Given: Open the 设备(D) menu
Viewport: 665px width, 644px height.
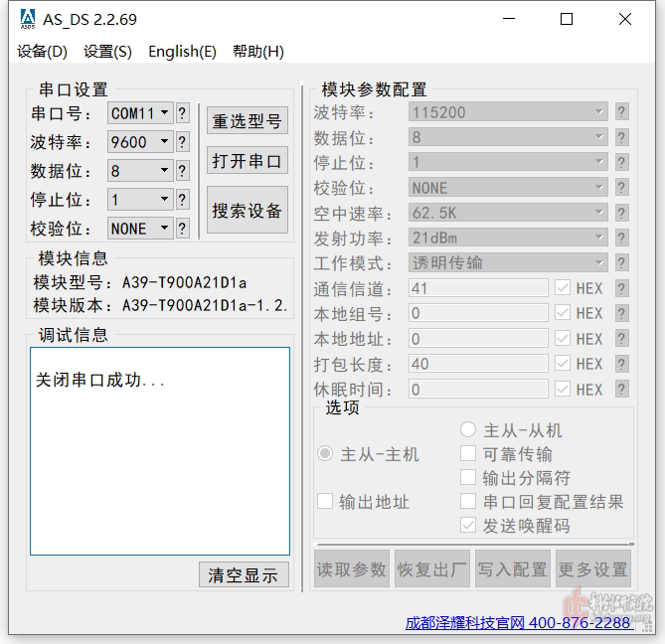Looking at the screenshot, I should pos(42,52).
